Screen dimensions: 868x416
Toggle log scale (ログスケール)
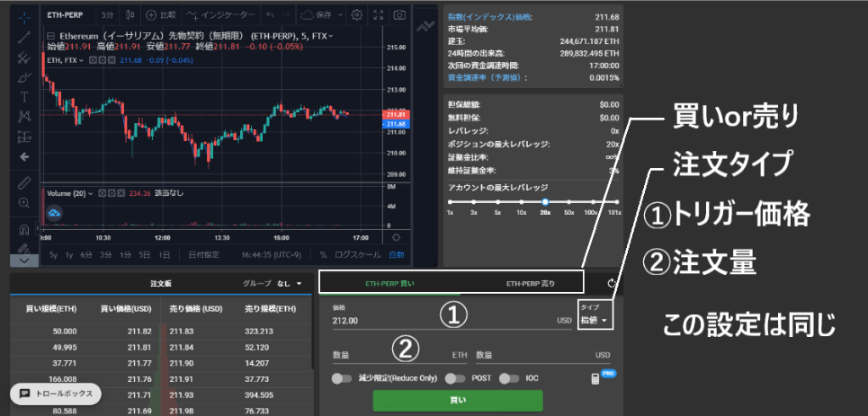pos(358,255)
